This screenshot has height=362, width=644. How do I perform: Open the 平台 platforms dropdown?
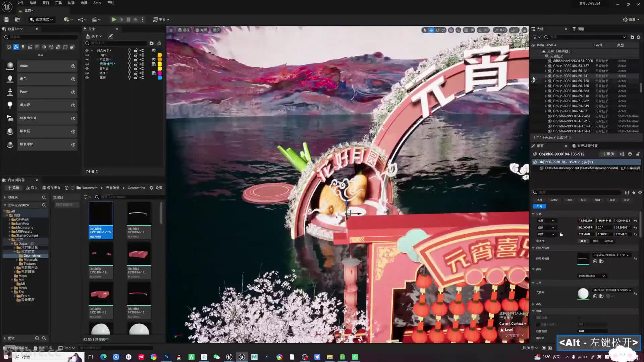161,19
